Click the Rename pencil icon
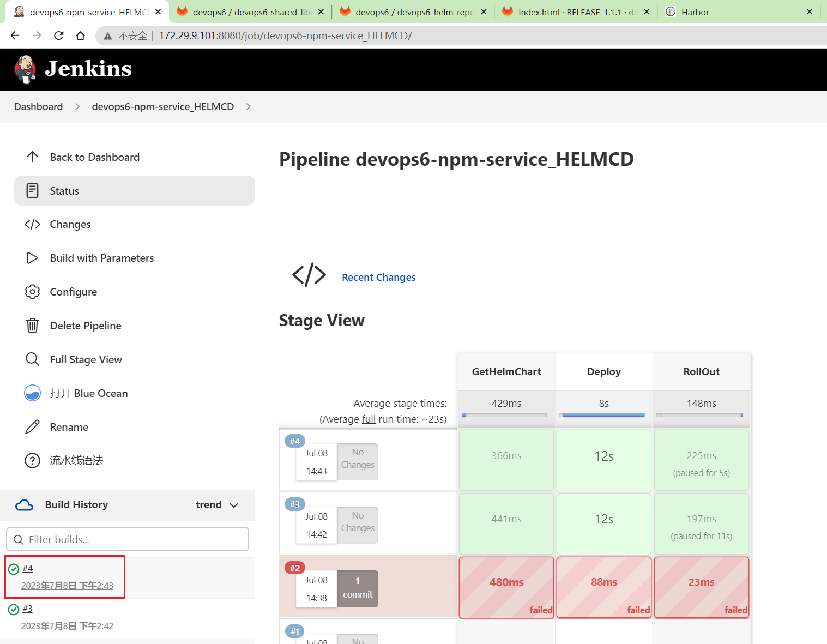 (x=32, y=427)
